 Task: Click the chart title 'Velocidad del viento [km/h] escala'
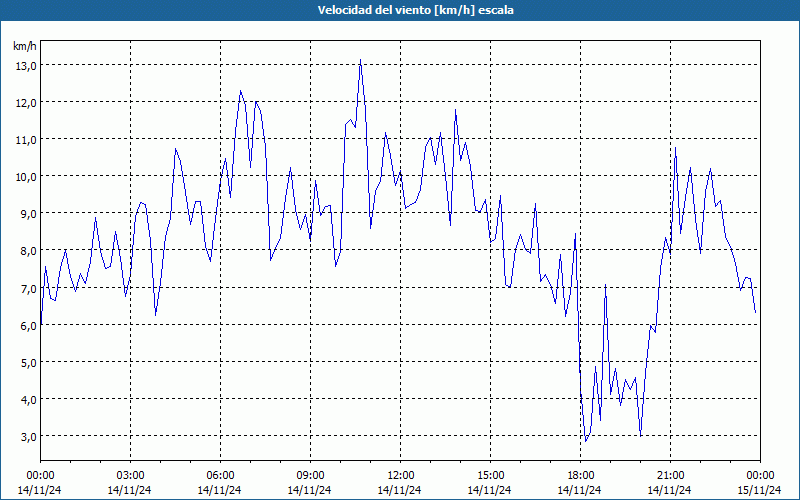415,10
